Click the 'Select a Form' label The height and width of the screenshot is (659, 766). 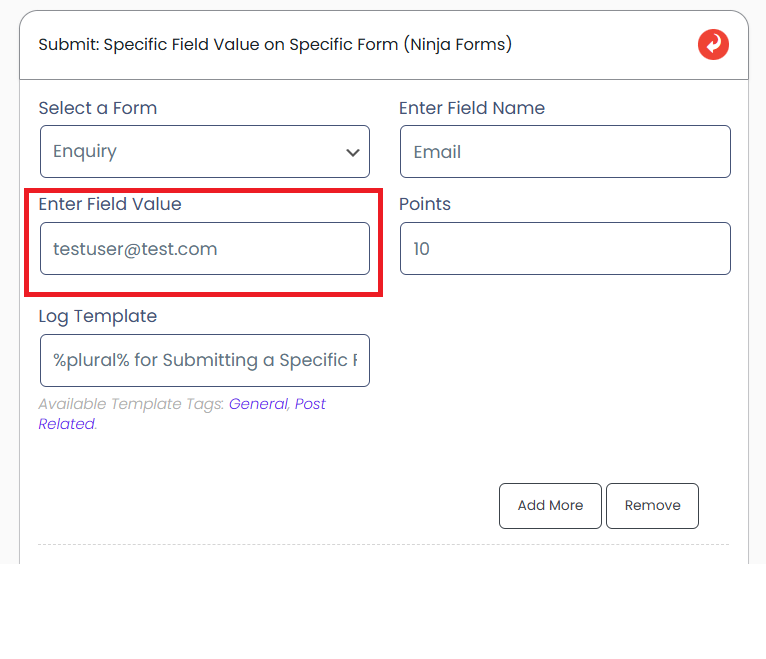98,108
